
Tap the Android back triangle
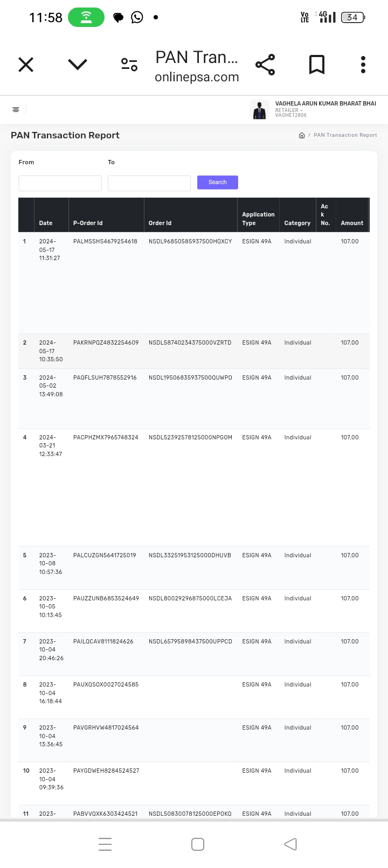click(x=290, y=844)
